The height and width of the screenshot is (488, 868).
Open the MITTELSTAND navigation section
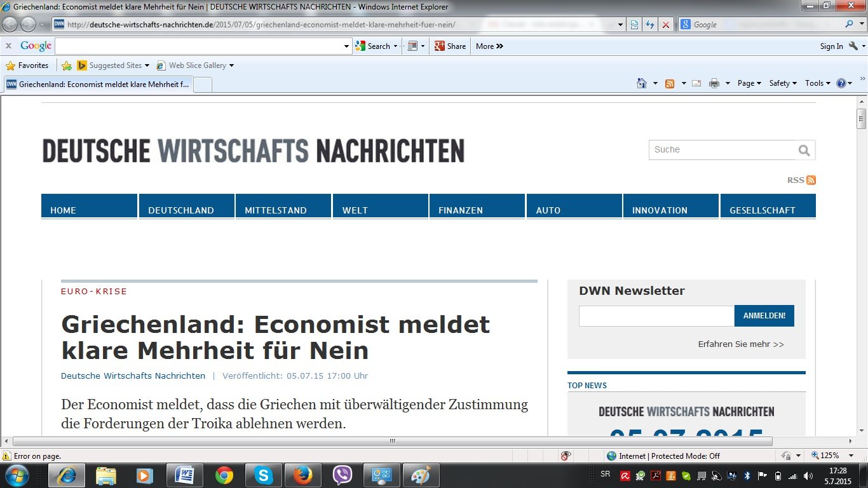tap(283, 207)
